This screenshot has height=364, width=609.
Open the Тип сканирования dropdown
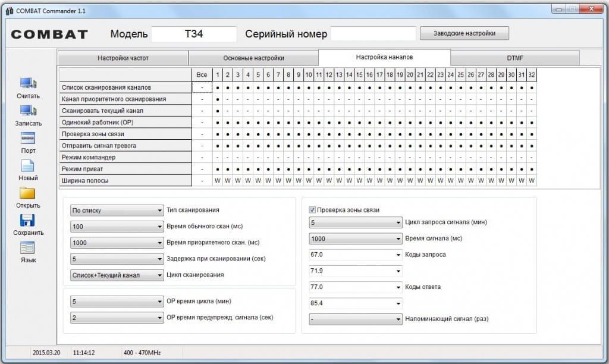[x=117, y=210]
